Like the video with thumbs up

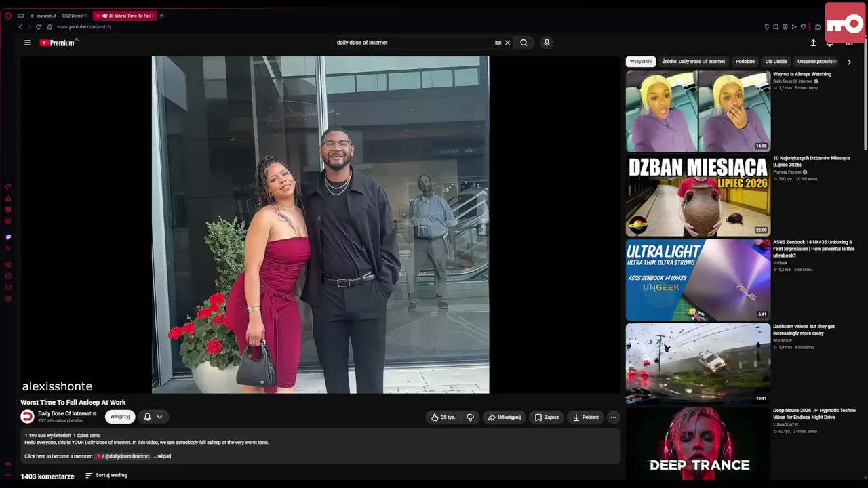[443, 418]
